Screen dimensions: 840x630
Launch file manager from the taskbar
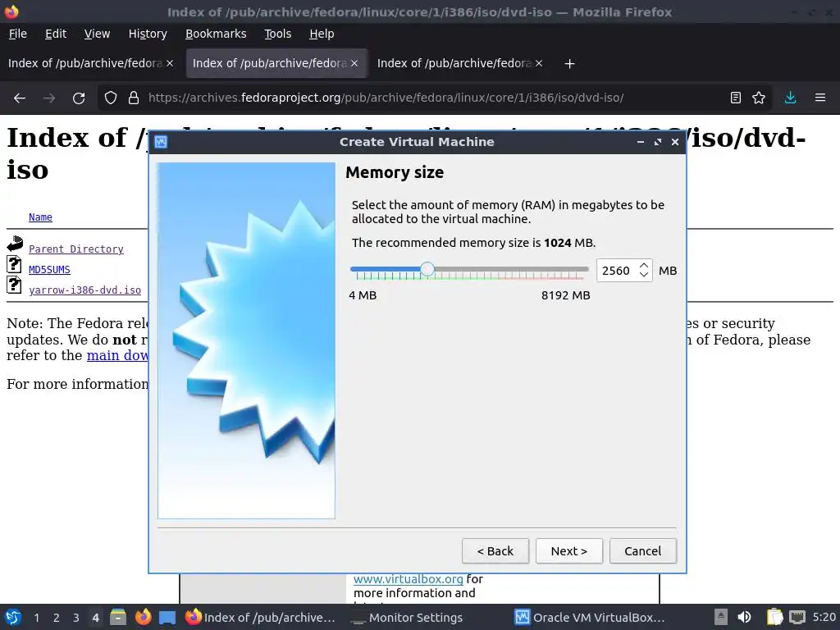click(x=118, y=617)
